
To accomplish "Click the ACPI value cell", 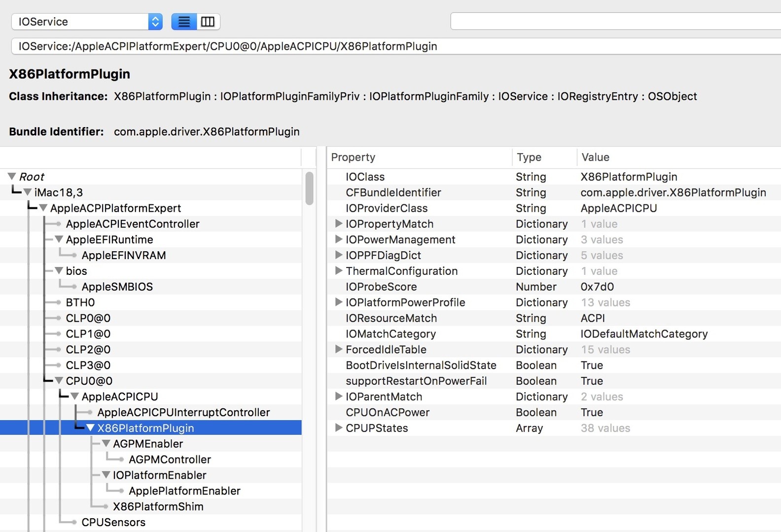I will click(x=593, y=318).
